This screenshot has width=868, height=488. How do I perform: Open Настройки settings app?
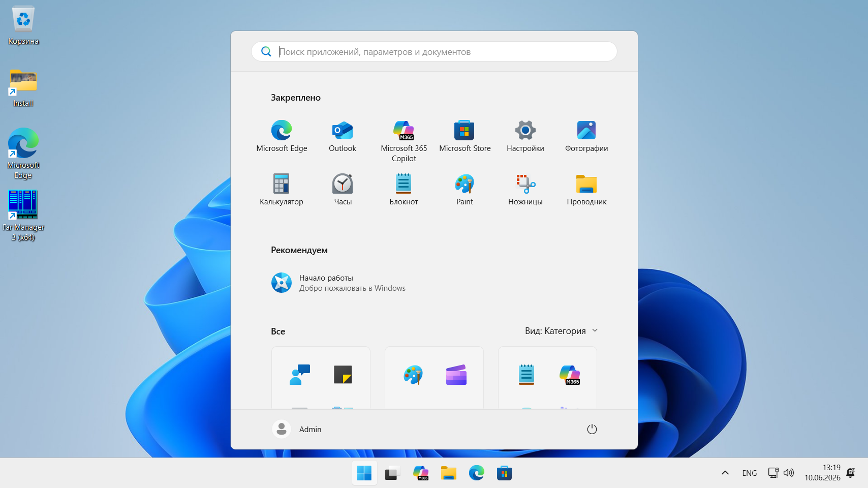pyautogui.click(x=525, y=136)
